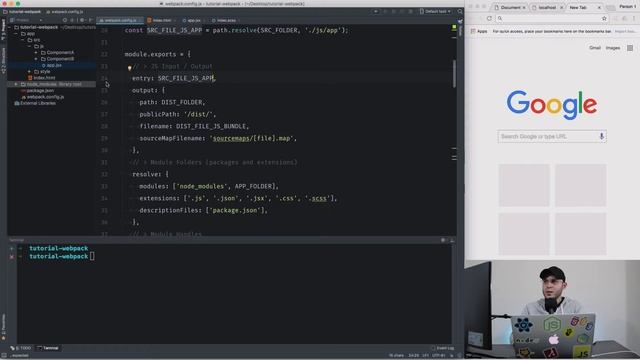This screenshot has height=360, width=640.
Task: Add a new terminal session with plus icon
Action: coord(11,248)
